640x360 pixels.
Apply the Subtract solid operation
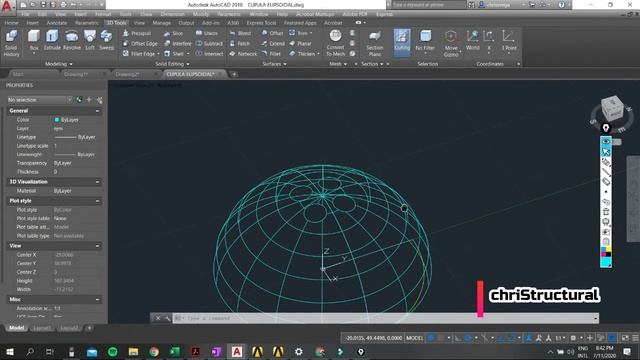click(209, 43)
